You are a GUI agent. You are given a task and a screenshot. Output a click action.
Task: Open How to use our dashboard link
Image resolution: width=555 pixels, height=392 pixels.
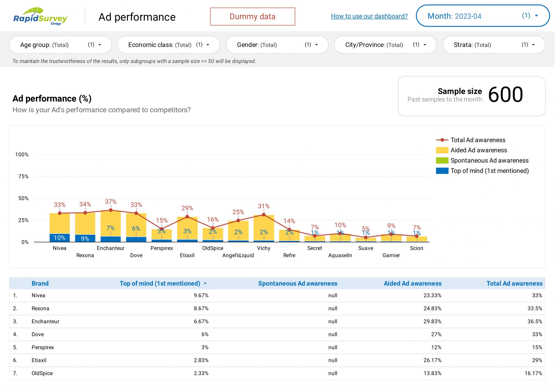point(369,16)
